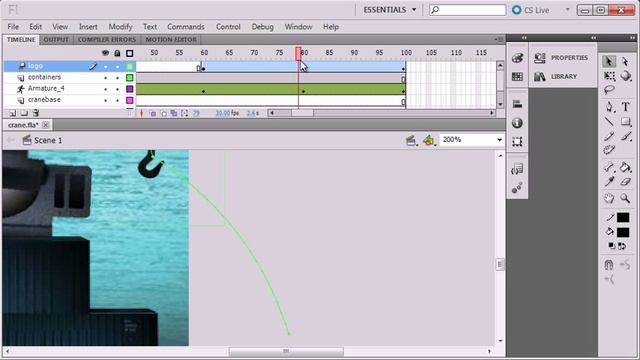Select the Text tool
Screen dimensions: 640x360
pyautogui.click(x=625, y=107)
